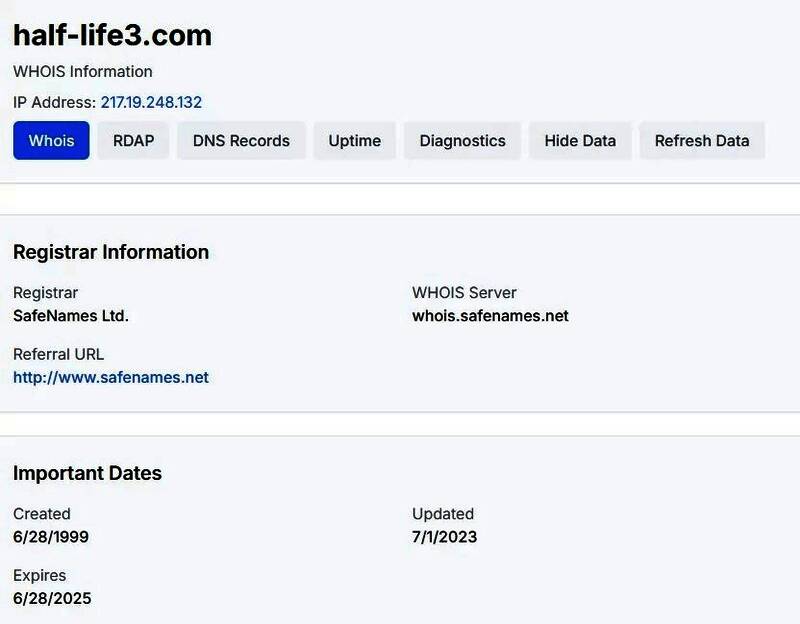The height and width of the screenshot is (624, 800).
Task: Click the WHOIS Server field label
Action: [464, 293]
